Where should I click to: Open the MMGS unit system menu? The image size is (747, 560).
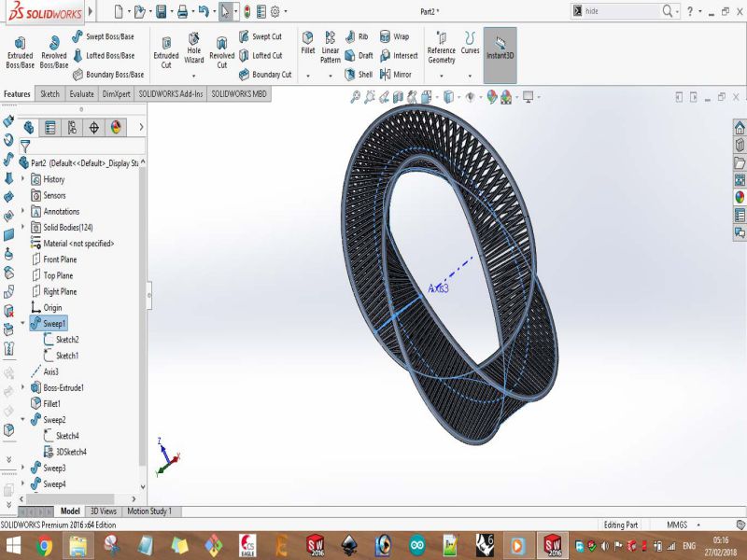(x=683, y=525)
